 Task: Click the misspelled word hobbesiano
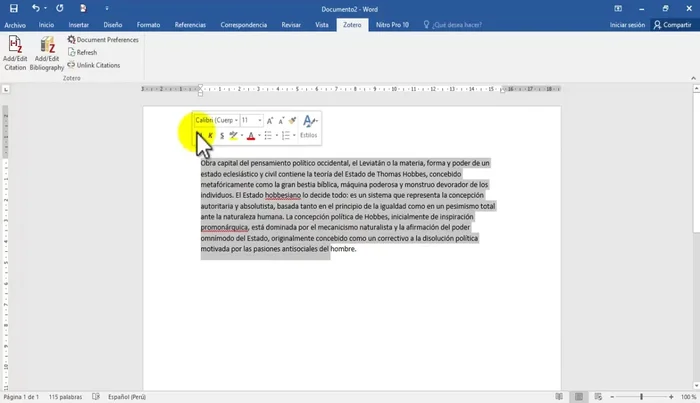point(283,195)
